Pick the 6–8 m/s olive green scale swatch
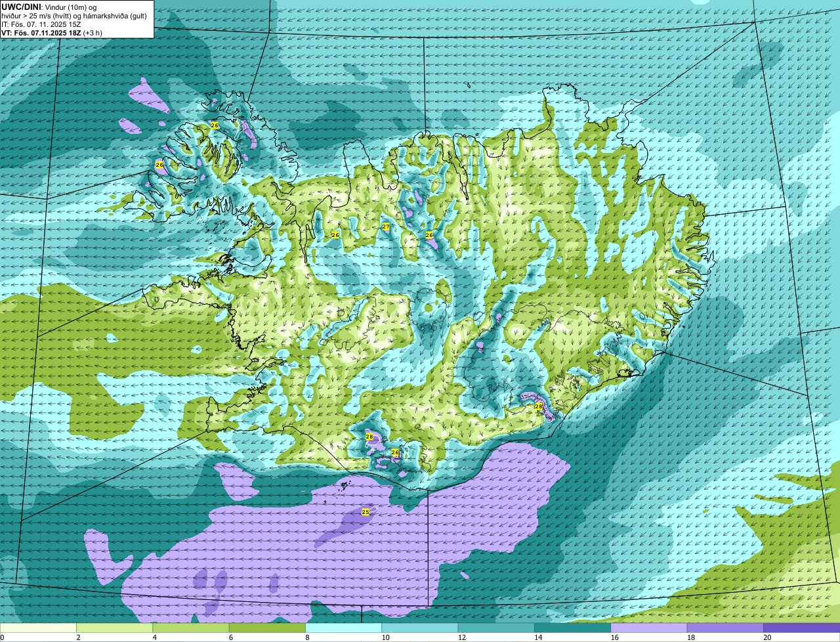 tap(267, 628)
